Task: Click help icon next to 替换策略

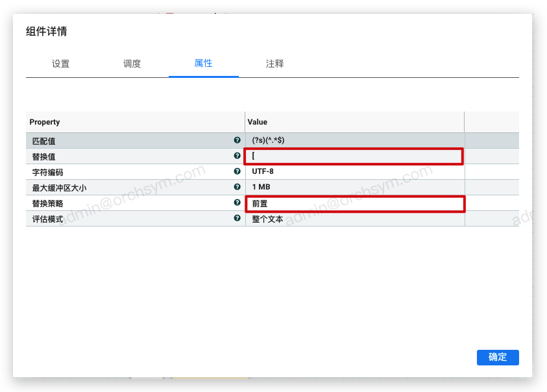Action: [237, 202]
